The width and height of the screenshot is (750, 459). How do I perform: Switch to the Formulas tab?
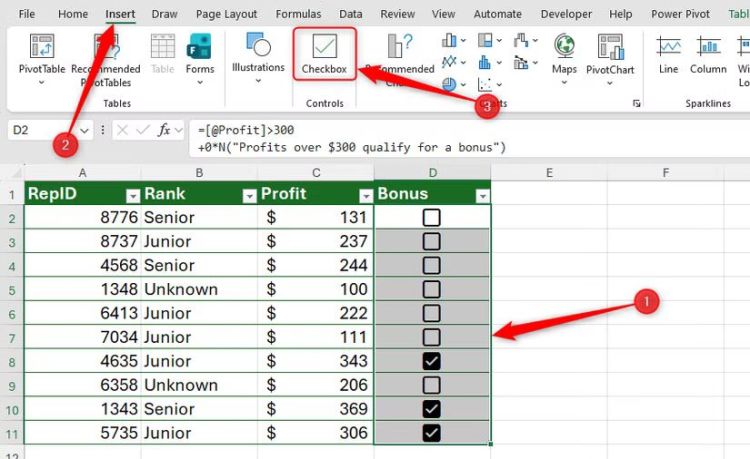(x=298, y=14)
